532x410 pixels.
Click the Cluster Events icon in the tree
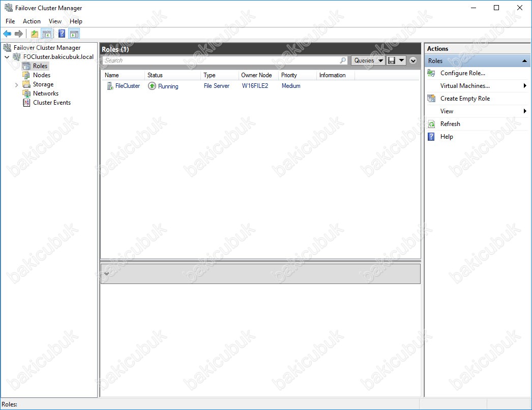pyautogui.click(x=26, y=103)
